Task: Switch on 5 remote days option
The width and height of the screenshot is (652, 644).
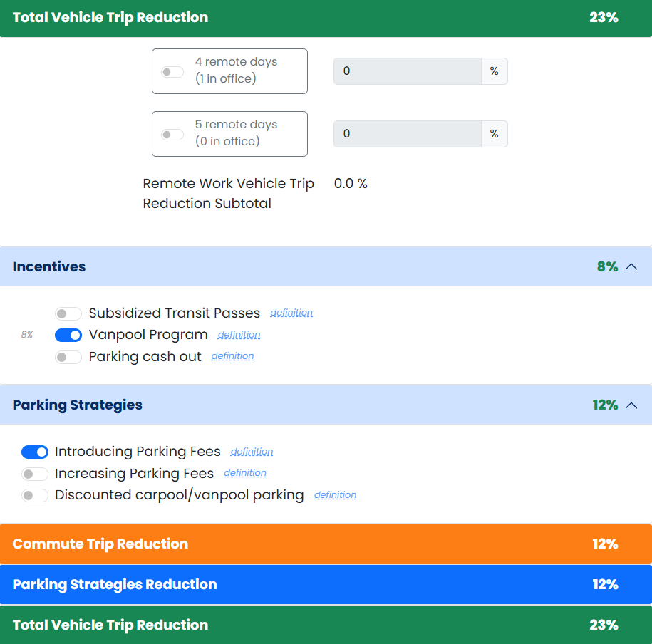Action: (x=172, y=134)
